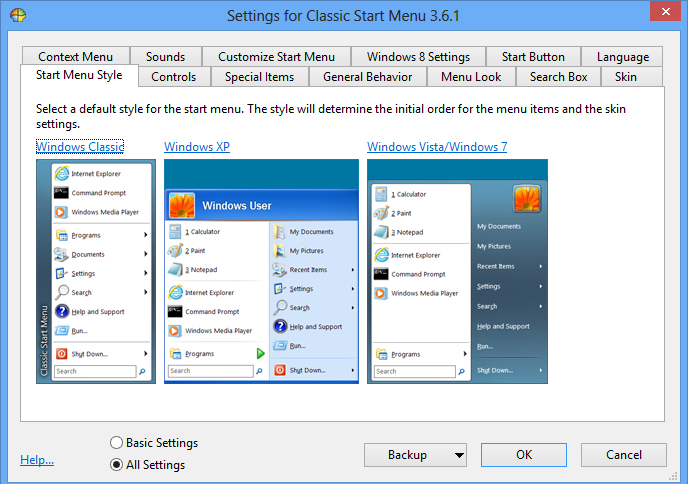The image size is (688, 484).
Task: Open the Help link
Action: click(x=37, y=460)
